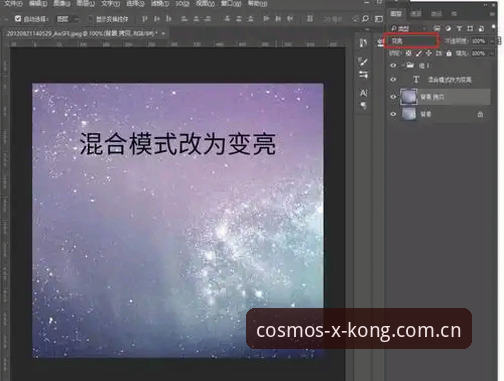
Task: Click the pixel layer filter icon
Action: [437, 28]
